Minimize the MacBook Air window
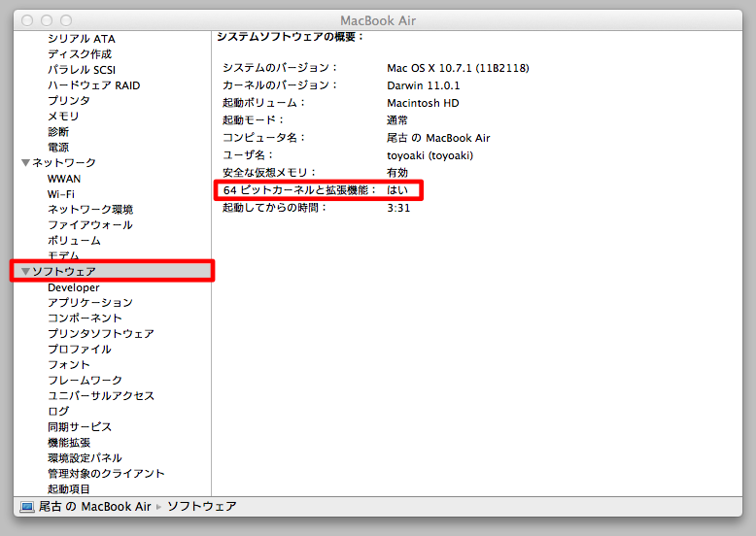Screen dimensions: 756x536 (47, 20)
